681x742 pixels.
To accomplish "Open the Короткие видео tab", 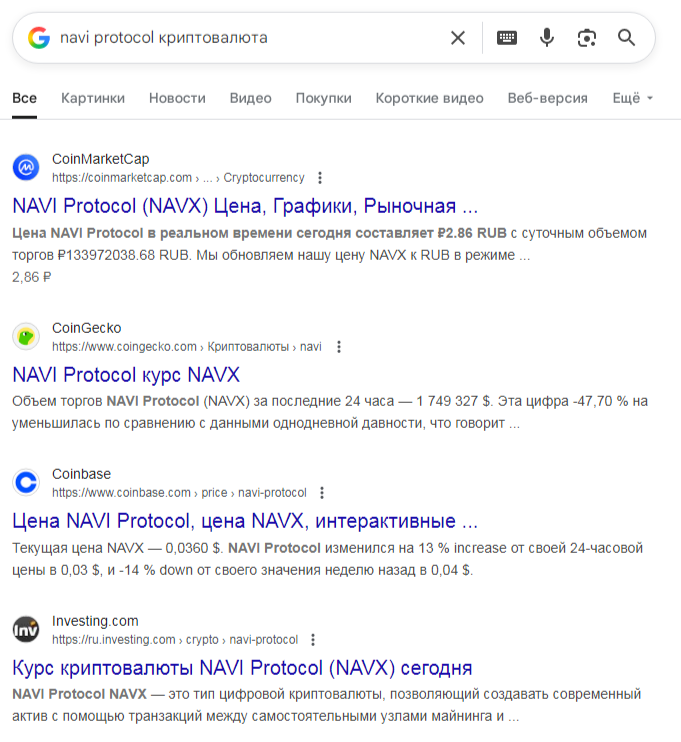I will (x=429, y=98).
